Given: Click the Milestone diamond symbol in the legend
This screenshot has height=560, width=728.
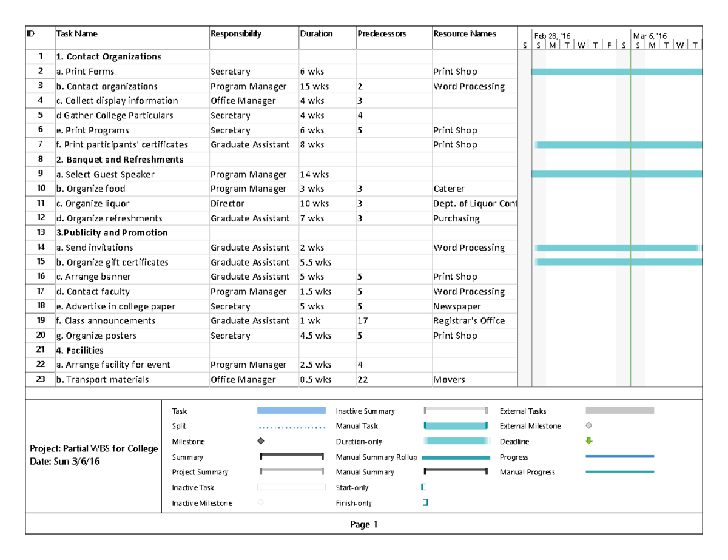Looking at the screenshot, I should (x=261, y=441).
